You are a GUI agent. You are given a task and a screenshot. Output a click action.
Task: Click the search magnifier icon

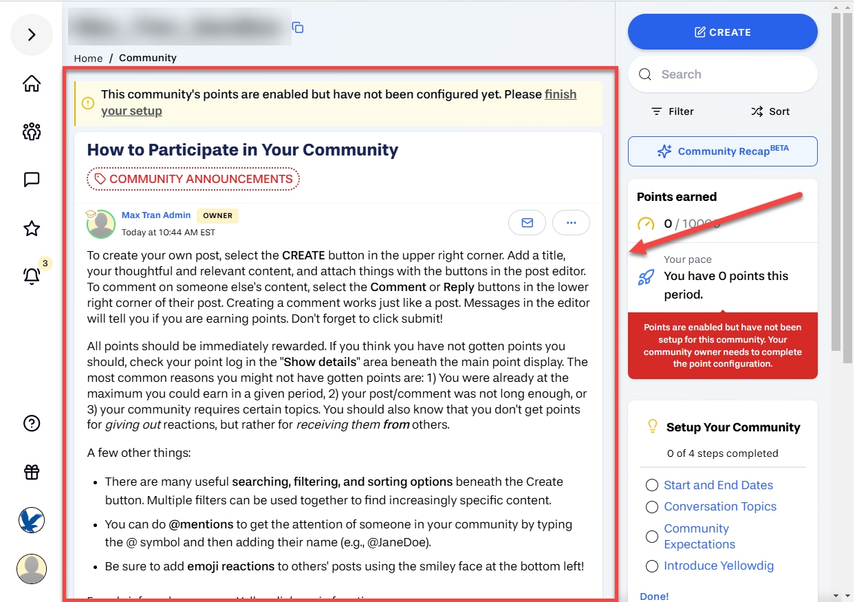[645, 74]
